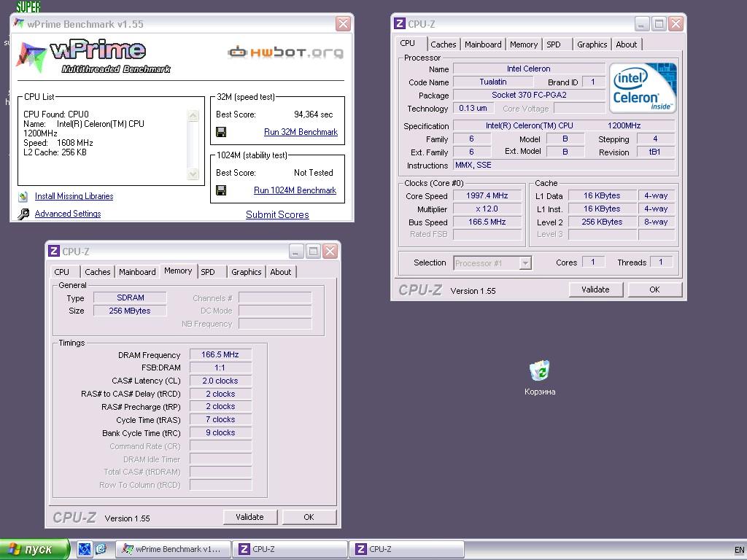Click the Instructions MMX, SSE field
The image size is (747, 560).
tap(564, 166)
